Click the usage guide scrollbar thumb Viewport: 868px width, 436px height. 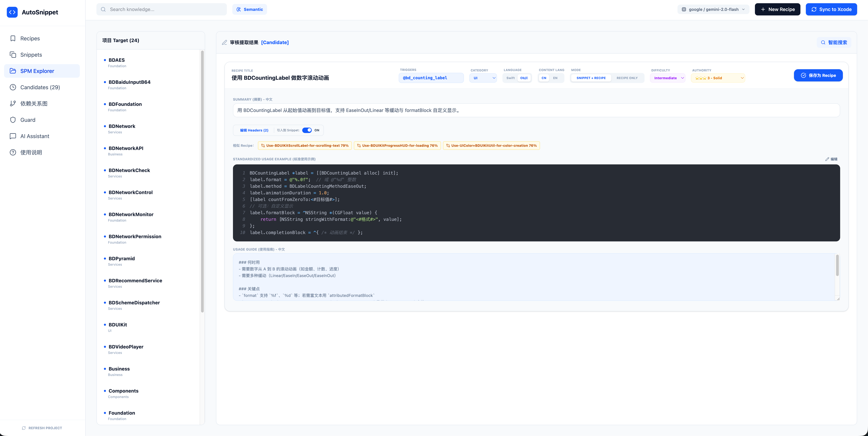click(x=837, y=265)
